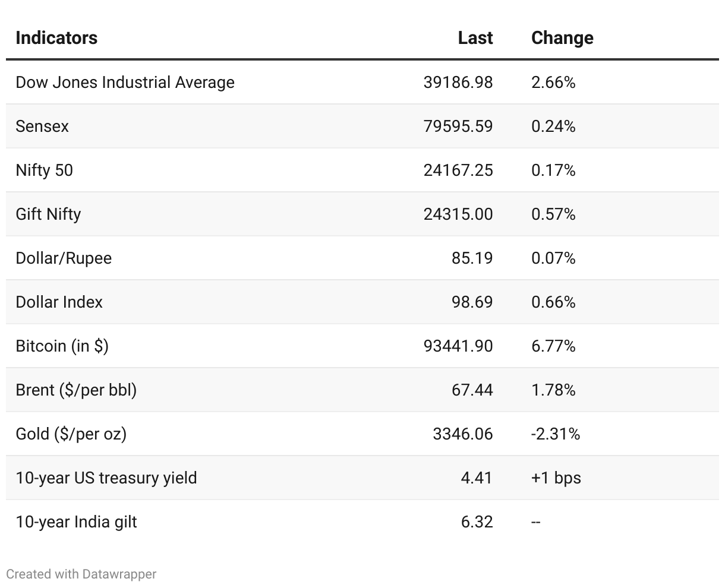Click the Nifty 50 indicator name
Image resolution: width=725 pixels, height=588 pixels.
tap(44, 170)
